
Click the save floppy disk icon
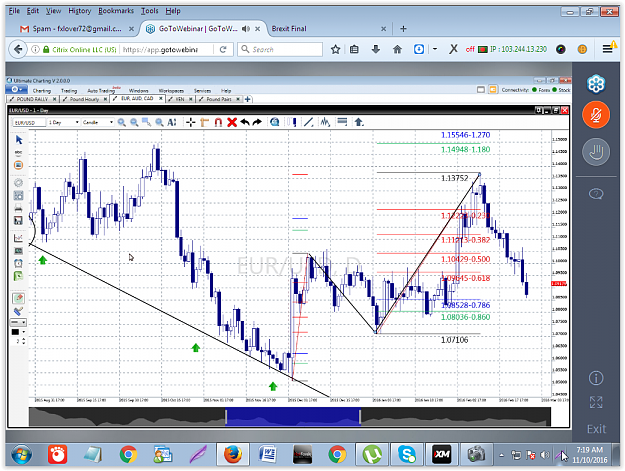click(x=18, y=220)
